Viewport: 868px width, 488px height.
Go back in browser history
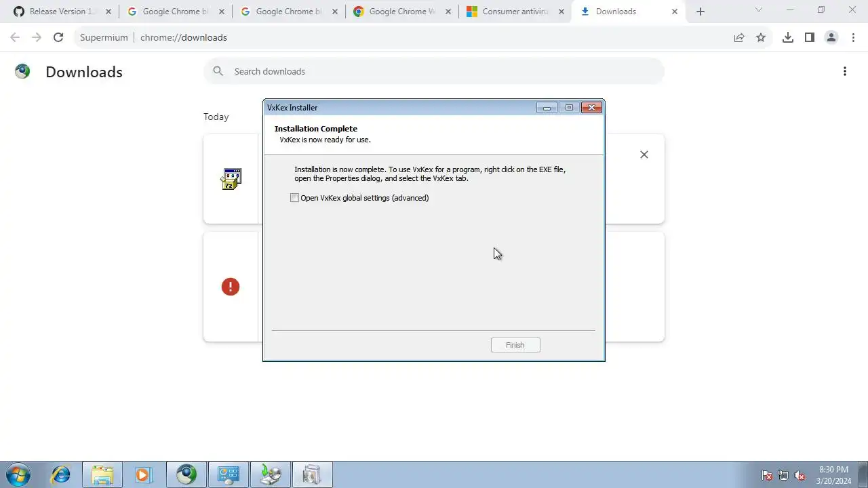pos(15,37)
